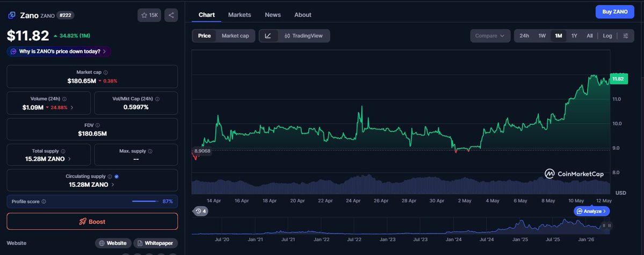This screenshot has width=644, height=255.
Task: Set chart range to 1W
Action: tap(542, 36)
